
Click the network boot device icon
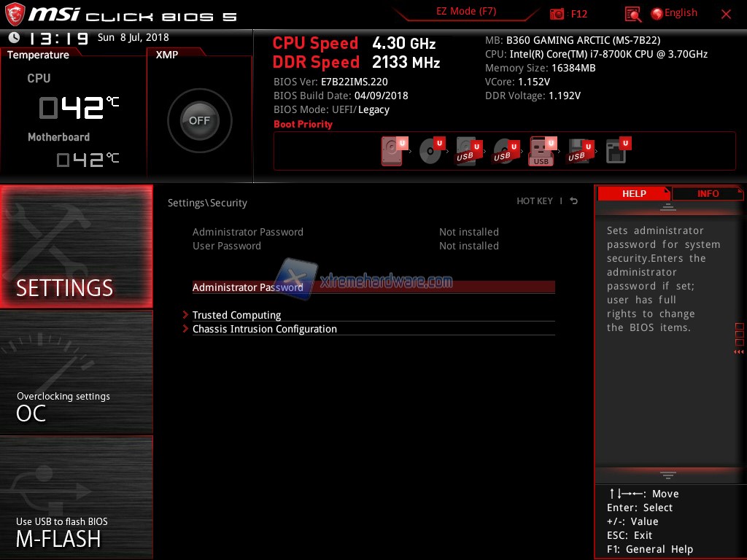(616, 152)
